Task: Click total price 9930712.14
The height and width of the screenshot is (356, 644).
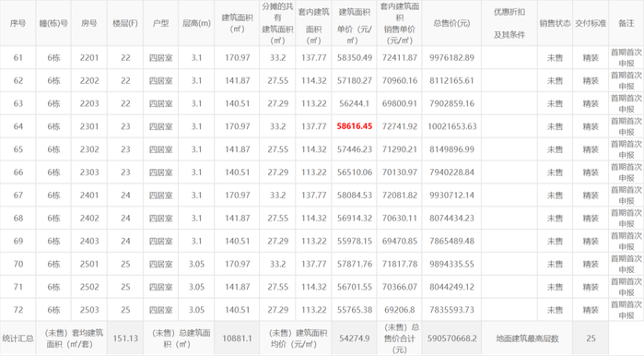Action: point(451,196)
